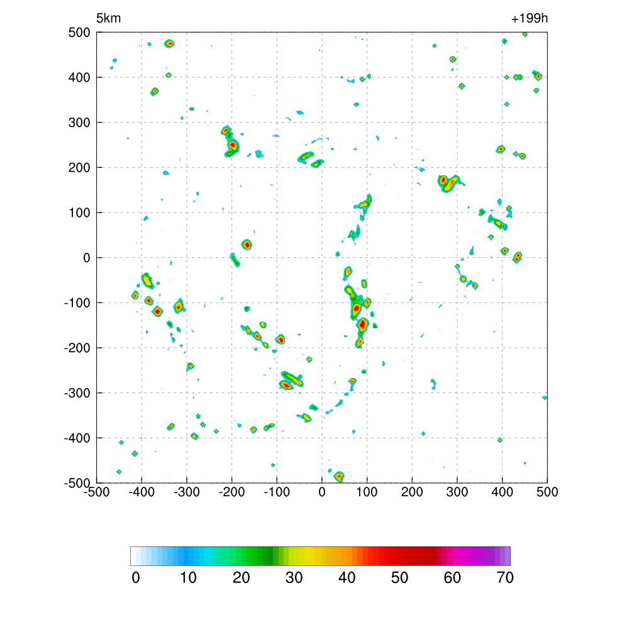This screenshot has width=644, height=644.
Task: Click the y-axis tick label -200
Action: 77,348
